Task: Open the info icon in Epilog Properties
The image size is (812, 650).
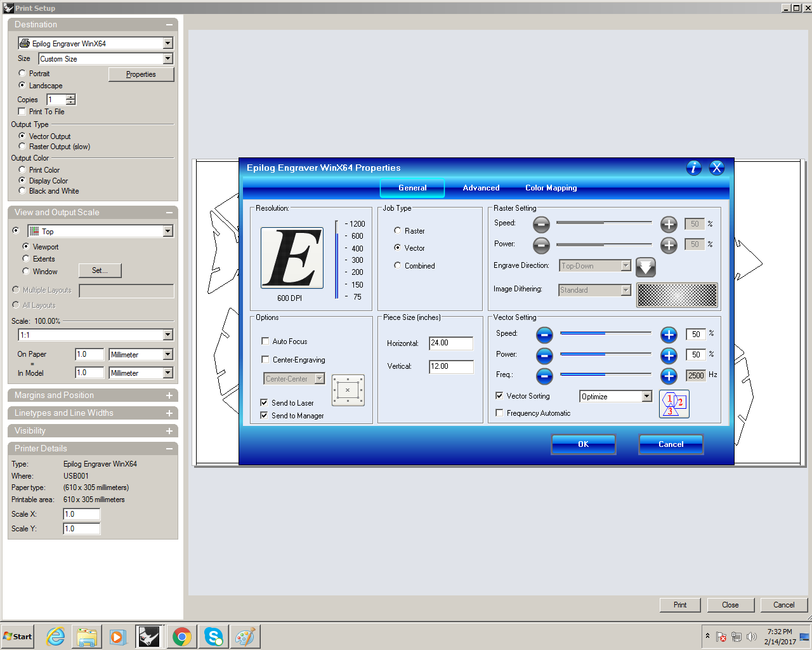Action: coord(694,168)
